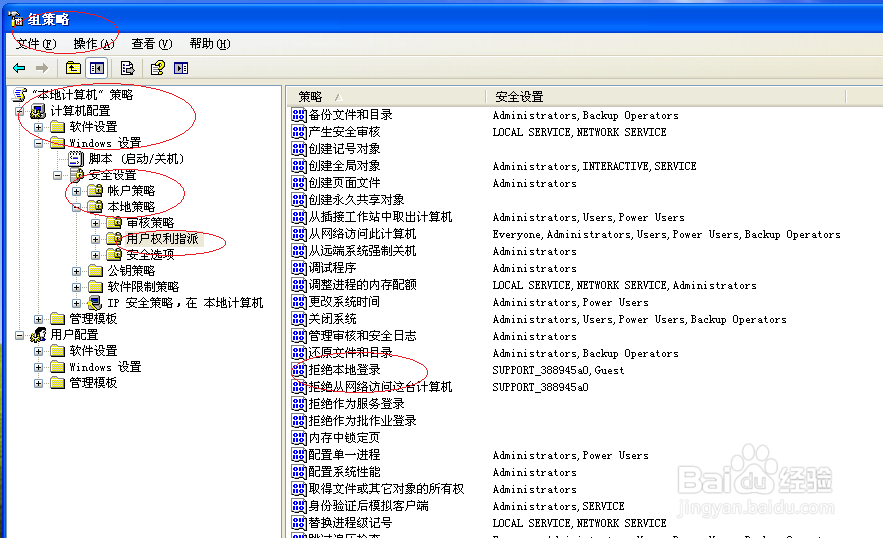Expand the IP 安全策略 node

point(77,303)
